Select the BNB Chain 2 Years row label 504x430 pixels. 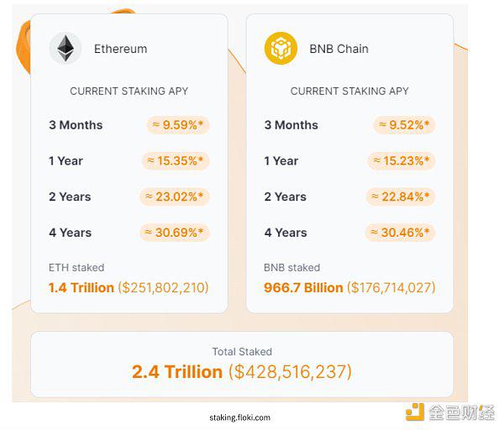pos(285,197)
